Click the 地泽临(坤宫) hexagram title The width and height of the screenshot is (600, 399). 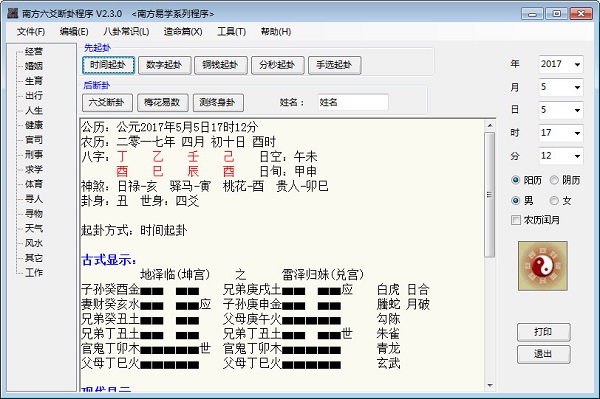175,274
